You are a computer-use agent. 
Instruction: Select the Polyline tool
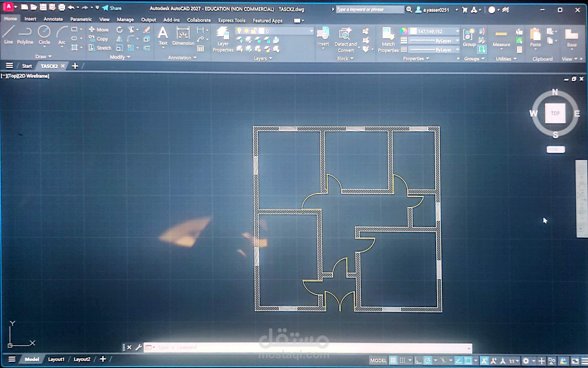point(25,36)
